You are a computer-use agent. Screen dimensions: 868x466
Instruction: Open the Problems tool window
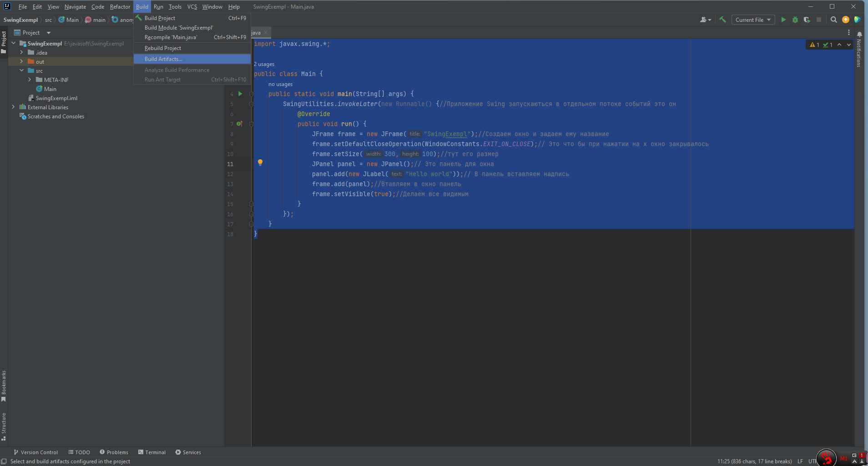[x=114, y=452]
